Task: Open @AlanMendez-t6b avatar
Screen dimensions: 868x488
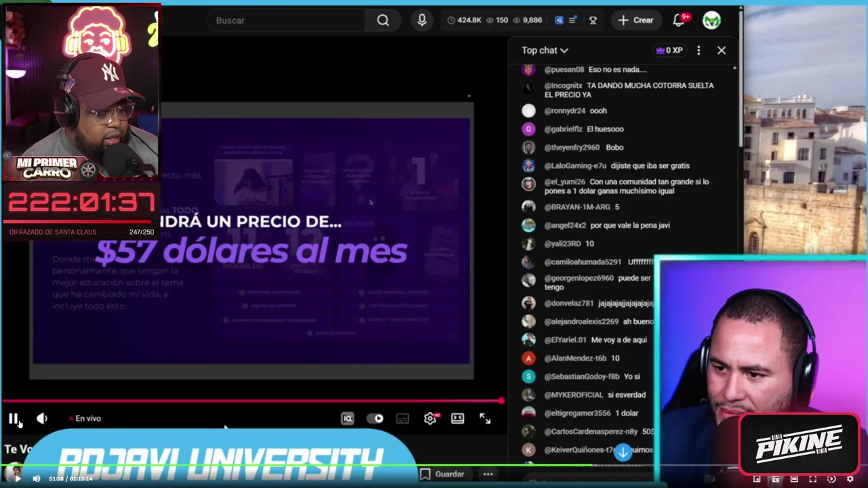Action: [x=528, y=358]
